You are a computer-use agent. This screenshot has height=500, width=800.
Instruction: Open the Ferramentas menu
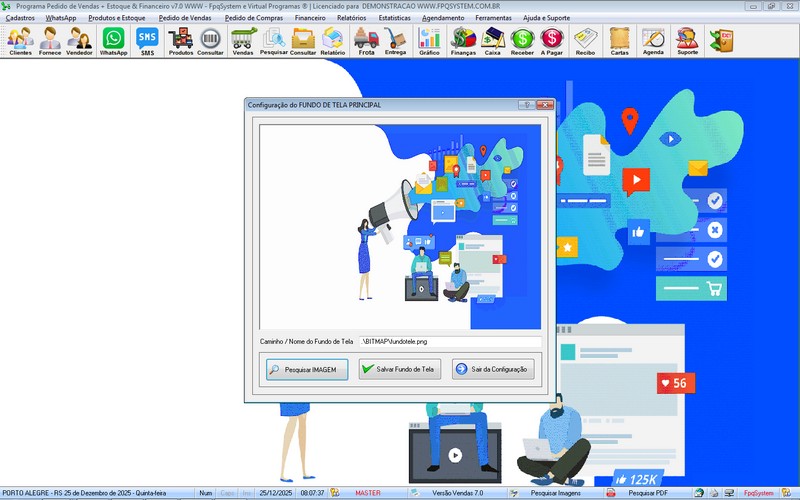[x=493, y=18]
